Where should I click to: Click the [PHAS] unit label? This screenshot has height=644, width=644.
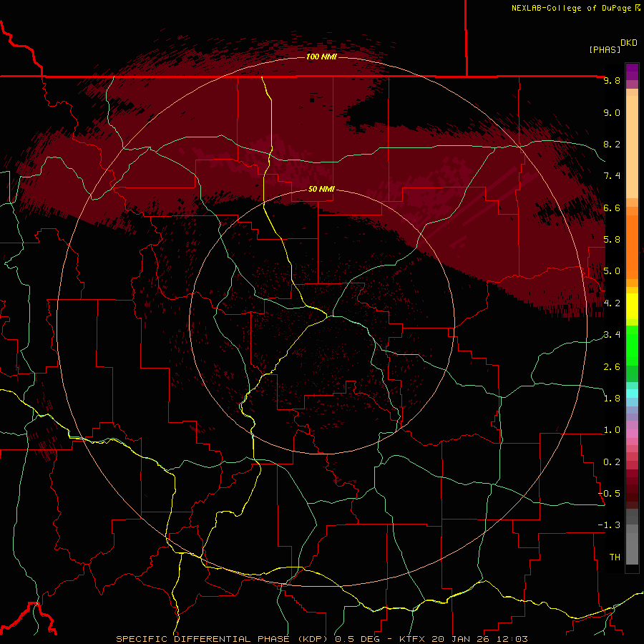[605, 49]
